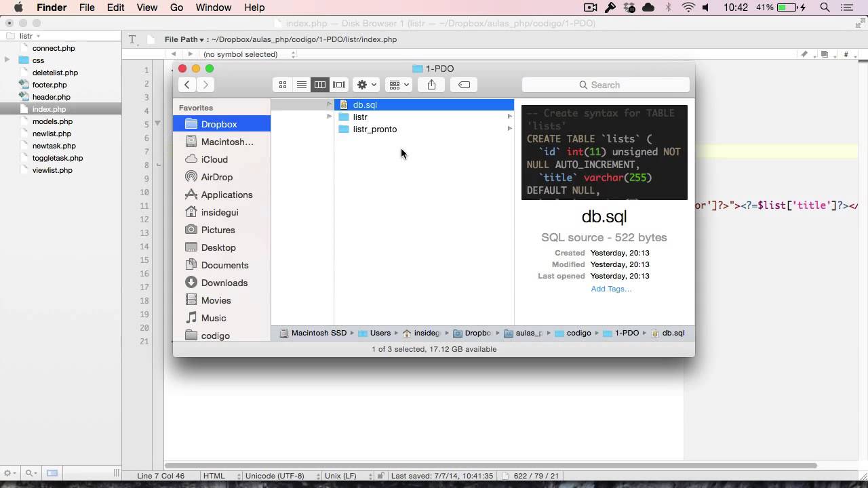Screen dimensions: 868x488
Task: Open the Apple menu
Action: click(18, 7)
